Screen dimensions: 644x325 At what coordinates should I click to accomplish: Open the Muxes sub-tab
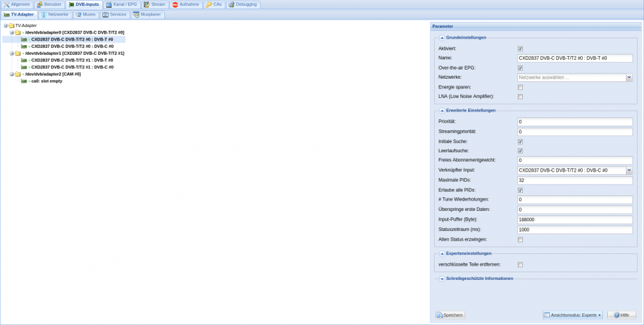pos(86,14)
